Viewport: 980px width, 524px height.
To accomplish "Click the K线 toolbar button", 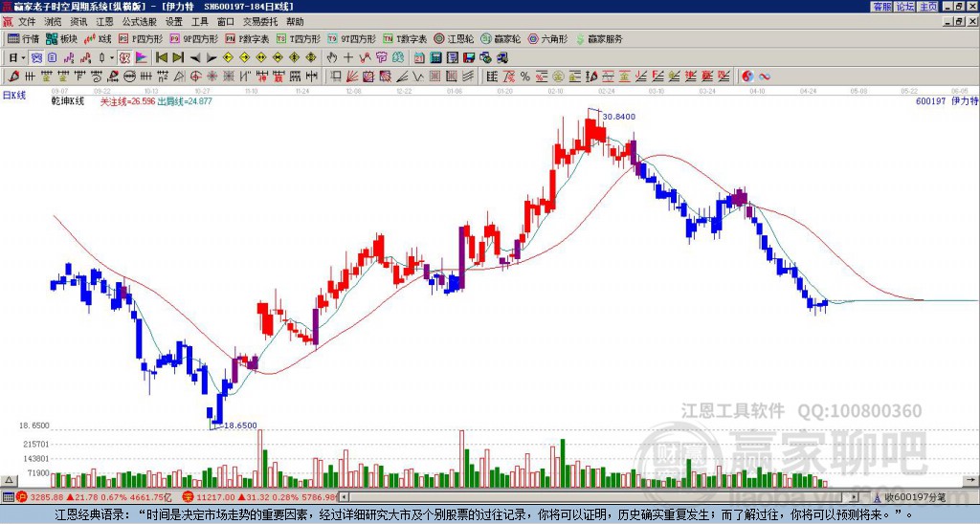I will pos(99,38).
